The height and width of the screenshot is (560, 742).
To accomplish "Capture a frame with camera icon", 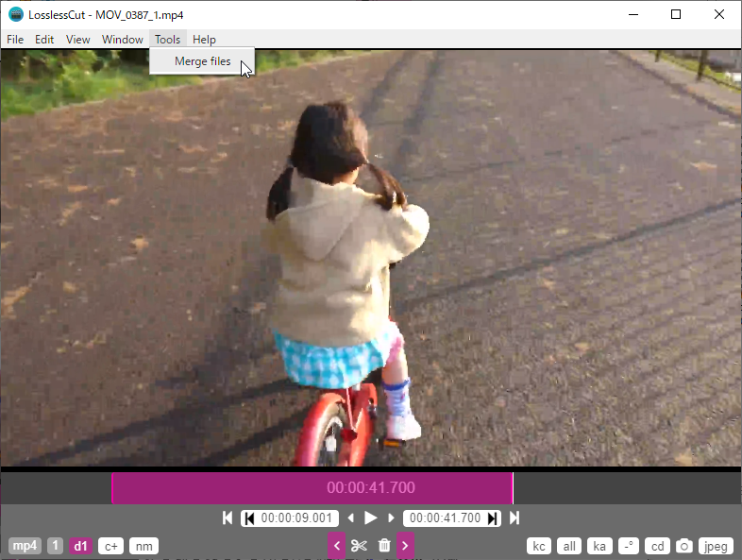I will click(x=683, y=546).
